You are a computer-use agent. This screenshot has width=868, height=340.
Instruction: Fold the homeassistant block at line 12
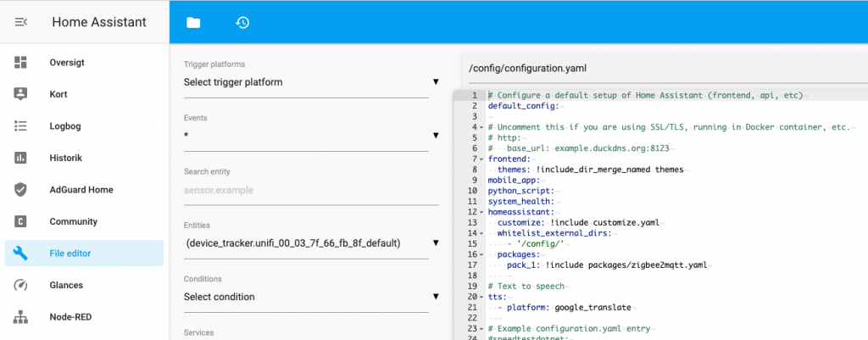tap(481, 212)
